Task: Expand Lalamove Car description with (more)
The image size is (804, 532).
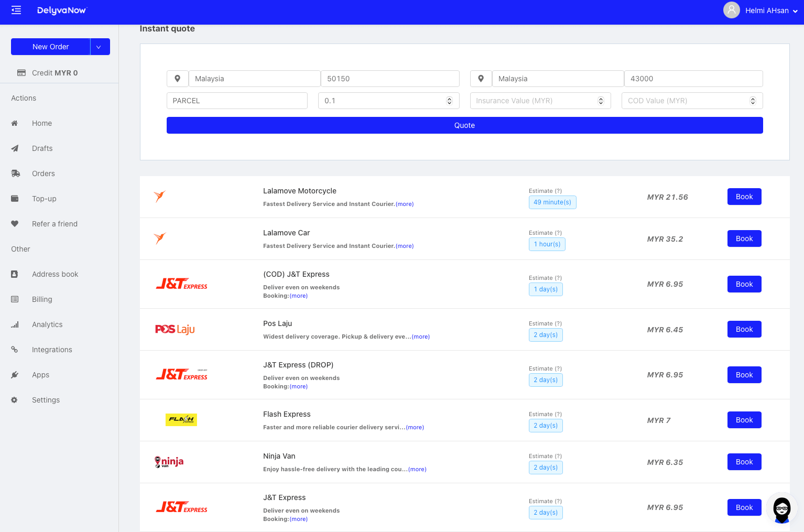Action: (x=405, y=246)
